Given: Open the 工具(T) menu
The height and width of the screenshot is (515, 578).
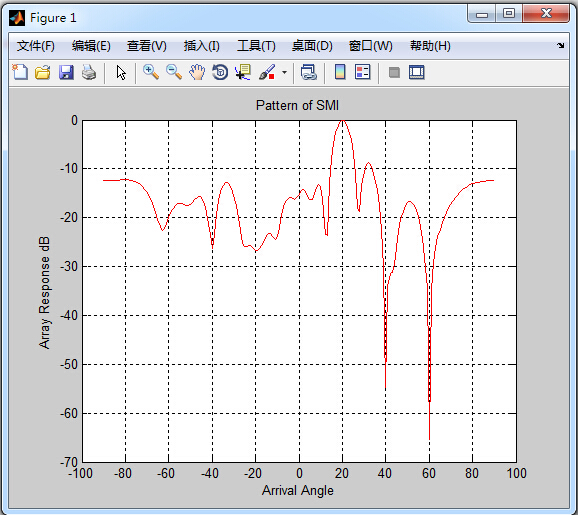Looking at the screenshot, I should [256, 46].
